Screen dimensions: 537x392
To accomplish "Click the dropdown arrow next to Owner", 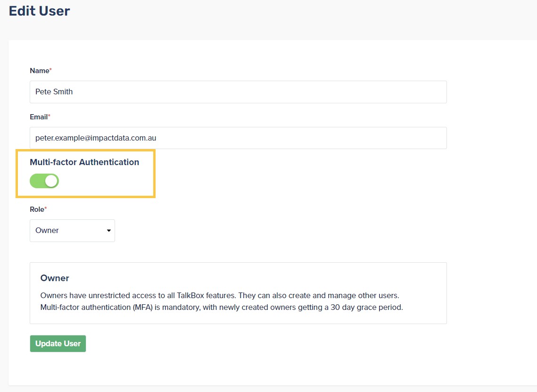I will (108, 231).
